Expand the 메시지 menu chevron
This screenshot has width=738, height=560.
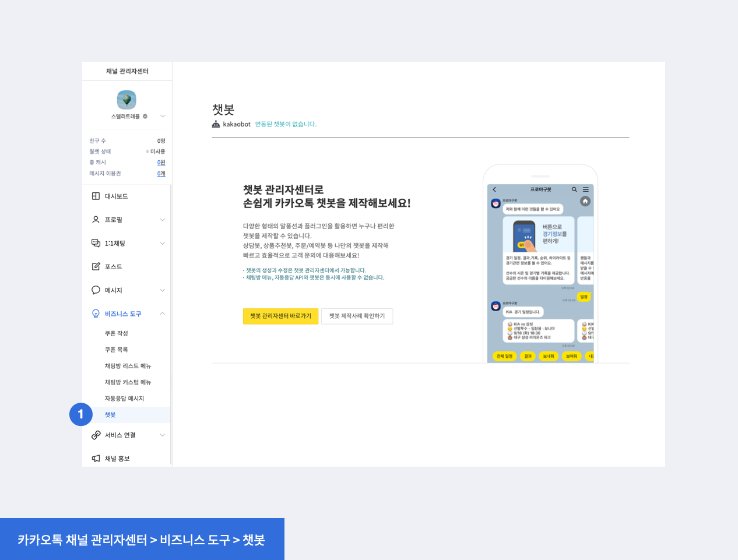pos(163,290)
